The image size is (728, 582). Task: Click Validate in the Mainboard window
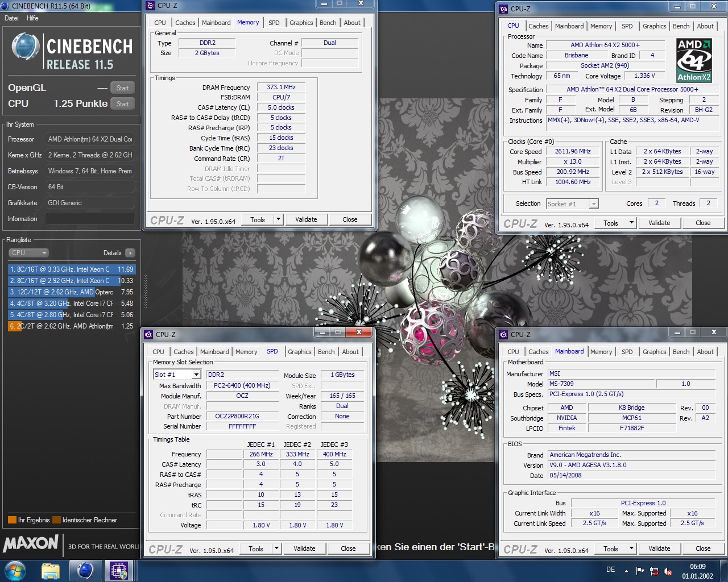pos(659,548)
